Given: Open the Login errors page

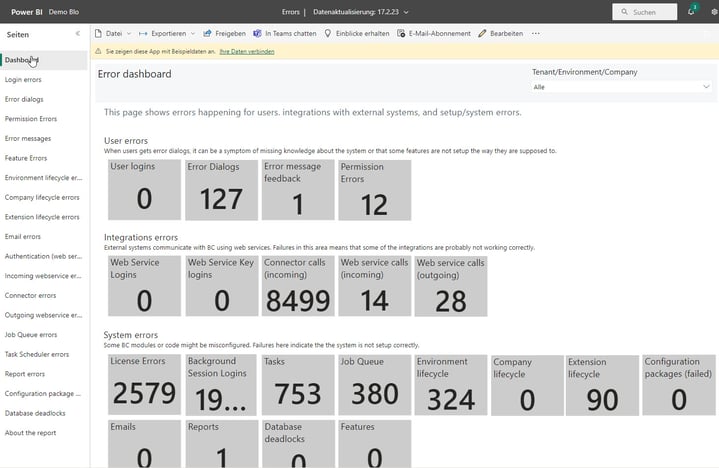Looking at the screenshot, I should (x=23, y=80).
